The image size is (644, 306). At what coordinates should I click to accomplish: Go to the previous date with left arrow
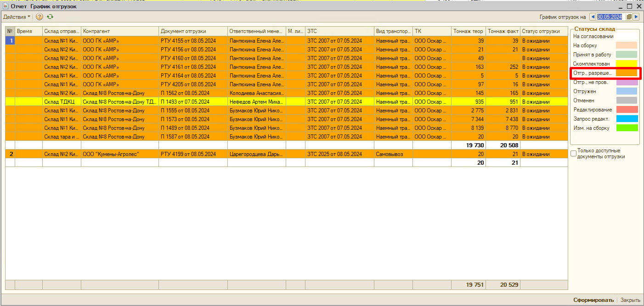click(x=593, y=17)
